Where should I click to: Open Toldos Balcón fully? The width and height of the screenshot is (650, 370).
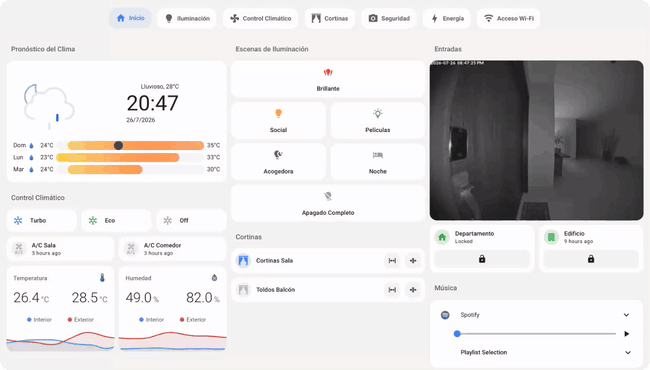click(x=392, y=290)
